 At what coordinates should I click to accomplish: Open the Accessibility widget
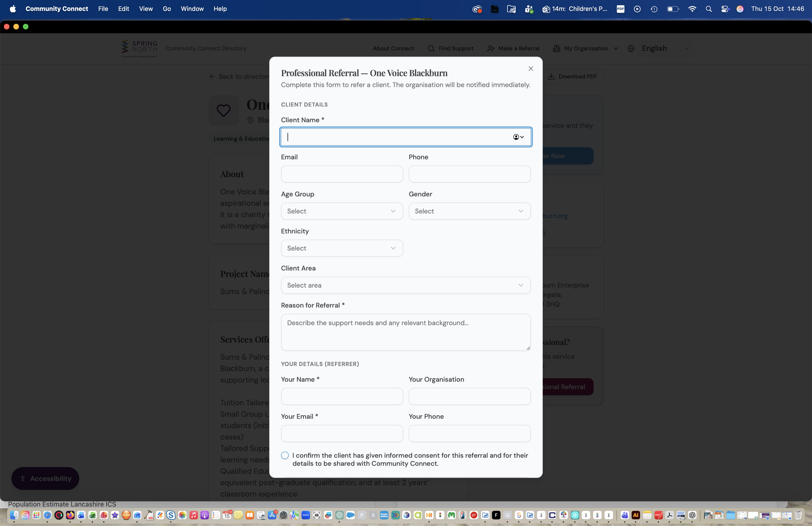pos(45,478)
